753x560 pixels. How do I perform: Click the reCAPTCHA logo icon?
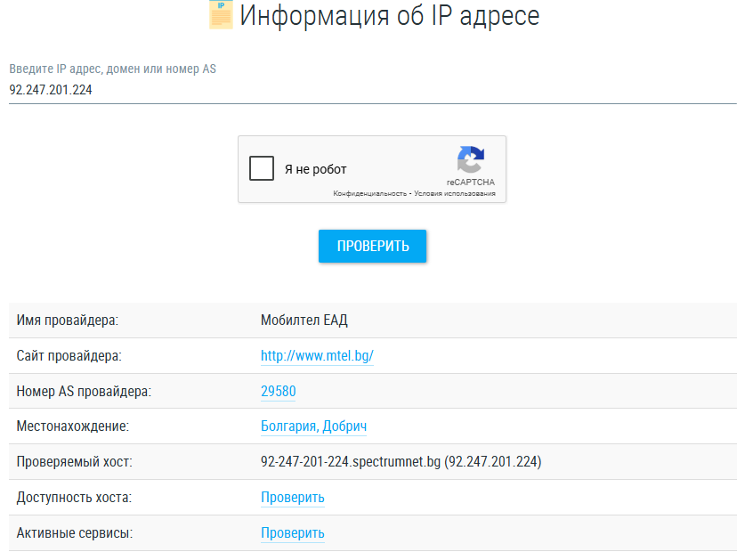471,159
